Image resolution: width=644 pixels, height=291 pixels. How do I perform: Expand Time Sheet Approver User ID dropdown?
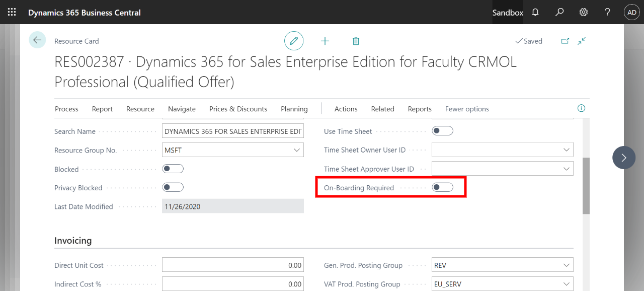tap(566, 169)
